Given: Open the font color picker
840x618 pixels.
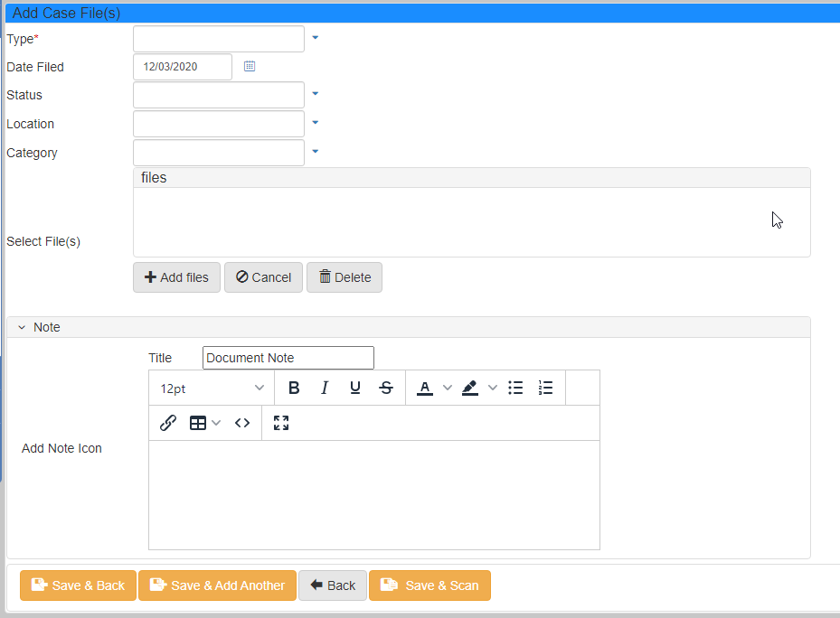Looking at the screenshot, I should tap(425, 388).
